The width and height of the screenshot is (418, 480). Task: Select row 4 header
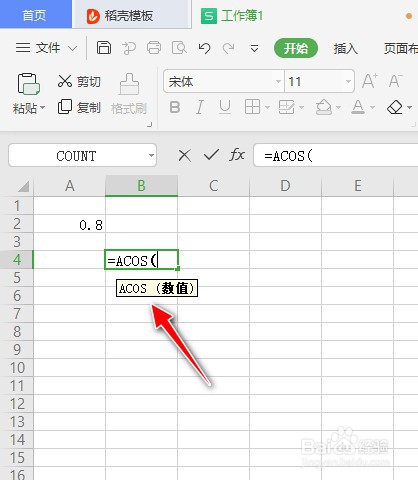click(x=17, y=260)
